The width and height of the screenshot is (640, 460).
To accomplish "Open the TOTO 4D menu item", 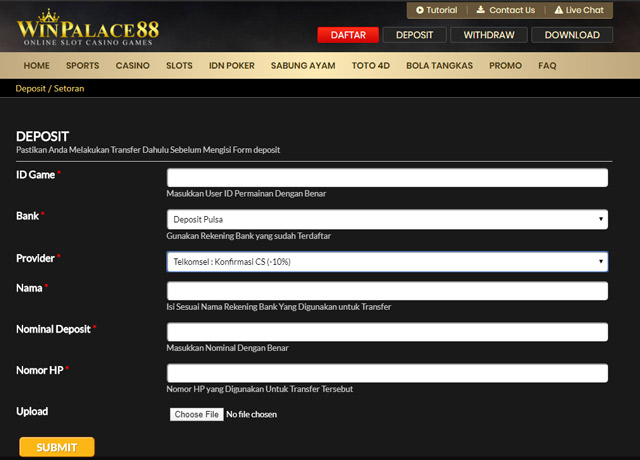I will pyautogui.click(x=371, y=66).
